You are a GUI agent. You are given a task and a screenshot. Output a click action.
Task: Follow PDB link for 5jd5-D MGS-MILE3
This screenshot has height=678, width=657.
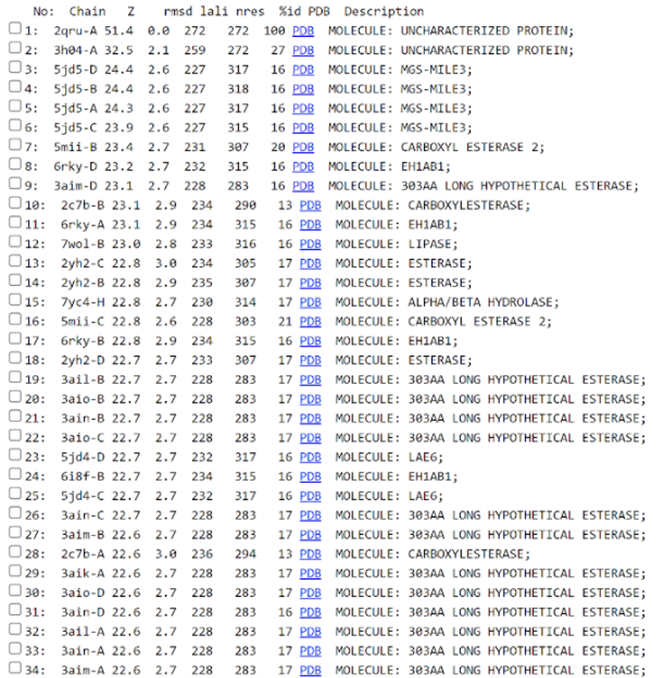tap(301, 70)
